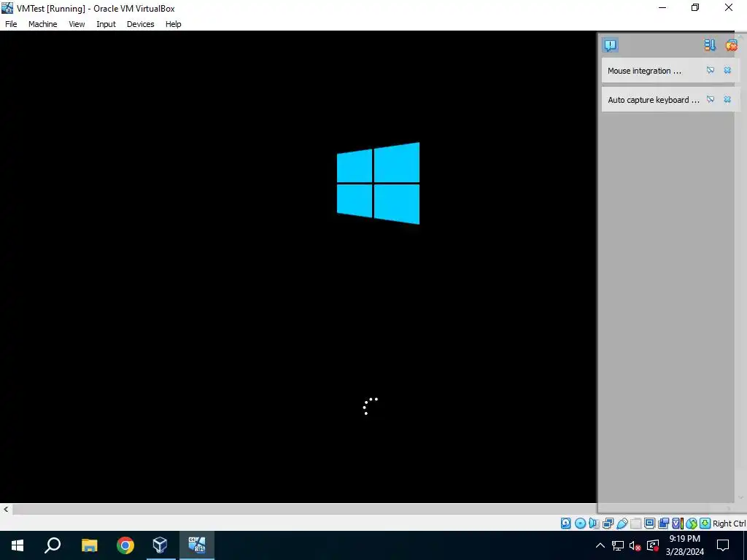Open taskbar Search
This screenshot has height=560, width=747.
click(x=53, y=545)
